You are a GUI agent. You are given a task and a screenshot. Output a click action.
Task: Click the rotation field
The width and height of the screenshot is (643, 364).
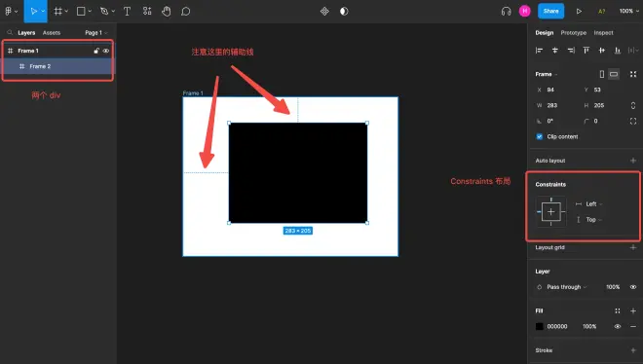tap(555, 122)
